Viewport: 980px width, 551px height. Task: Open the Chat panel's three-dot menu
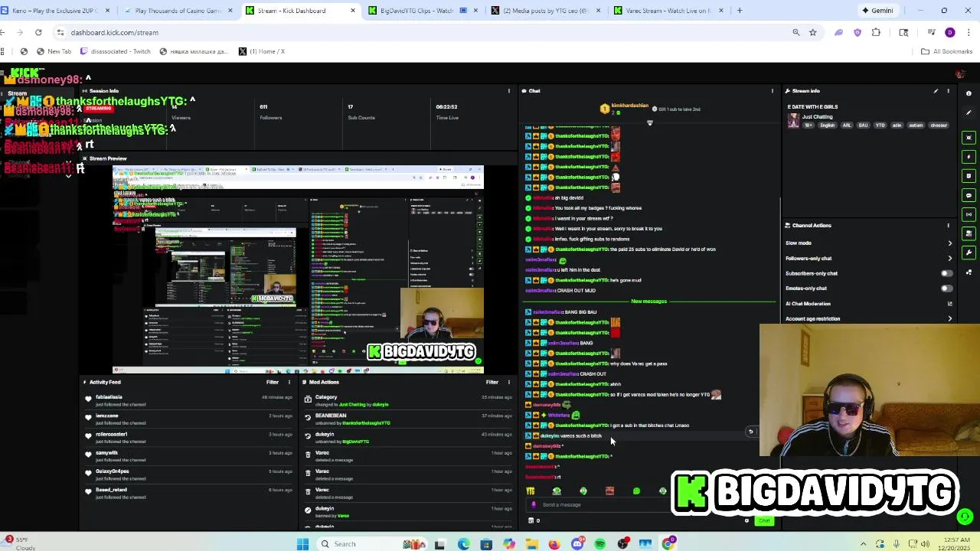pos(772,91)
